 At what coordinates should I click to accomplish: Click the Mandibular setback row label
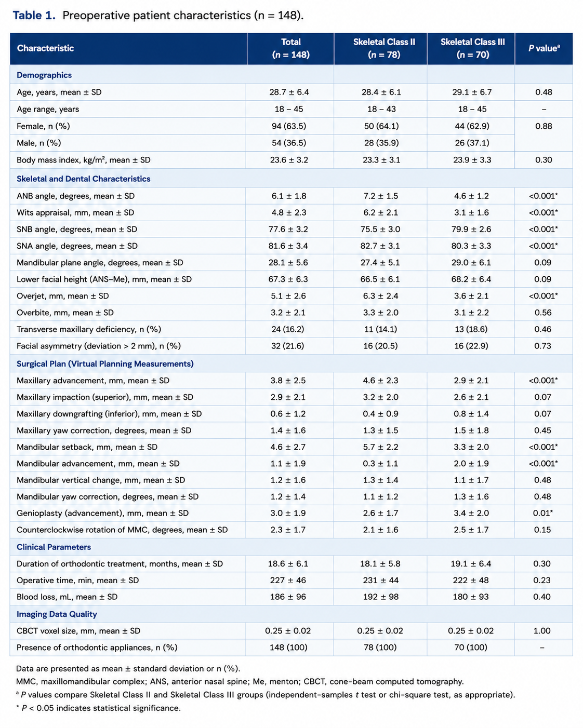pos(87,447)
